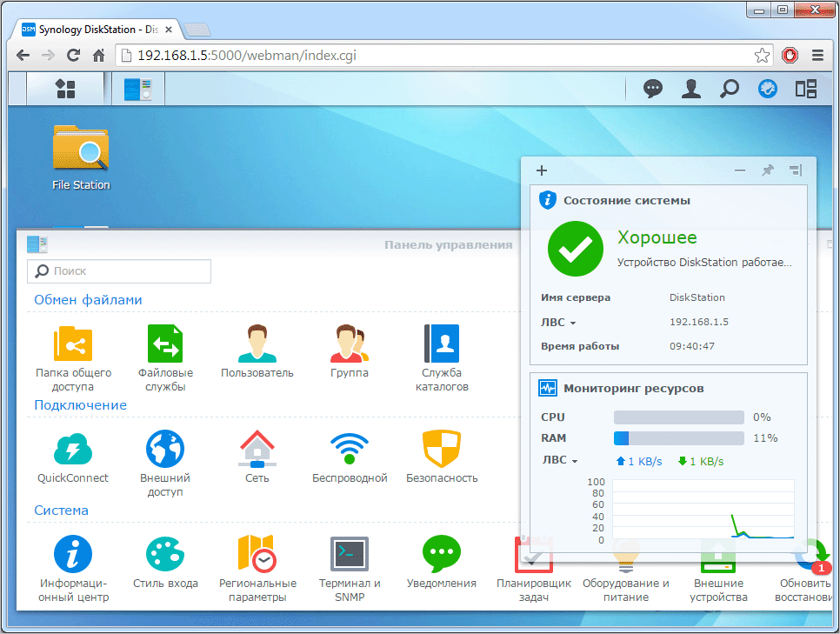This screenshot has height=634, width=840.
Task: Click the Хорошее status text
Action: point(657,237)
